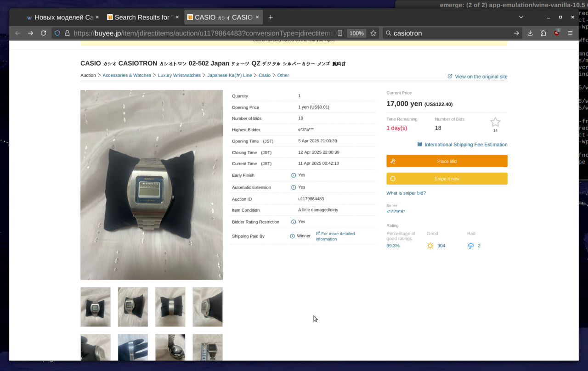Viewport: 588px width, 371px height.
Task: Click the info icon beside Shipping Paid By
Action: tap(292, 236)
